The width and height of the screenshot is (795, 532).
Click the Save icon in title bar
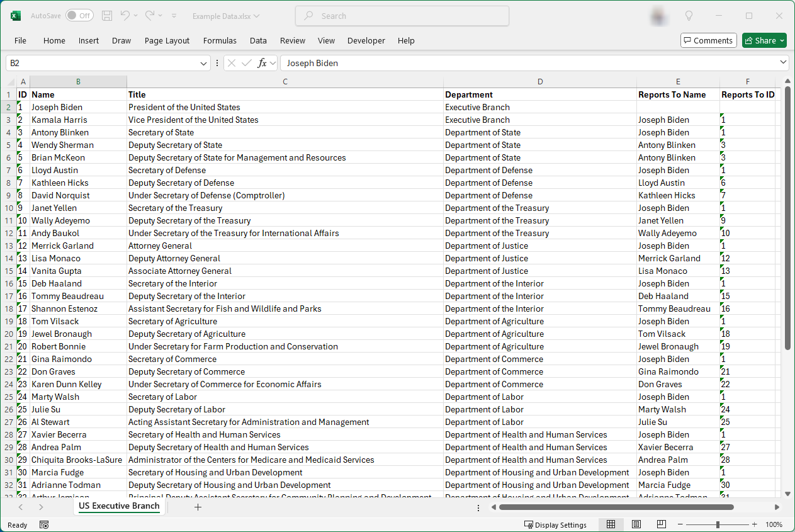click(x=107, y=16)
